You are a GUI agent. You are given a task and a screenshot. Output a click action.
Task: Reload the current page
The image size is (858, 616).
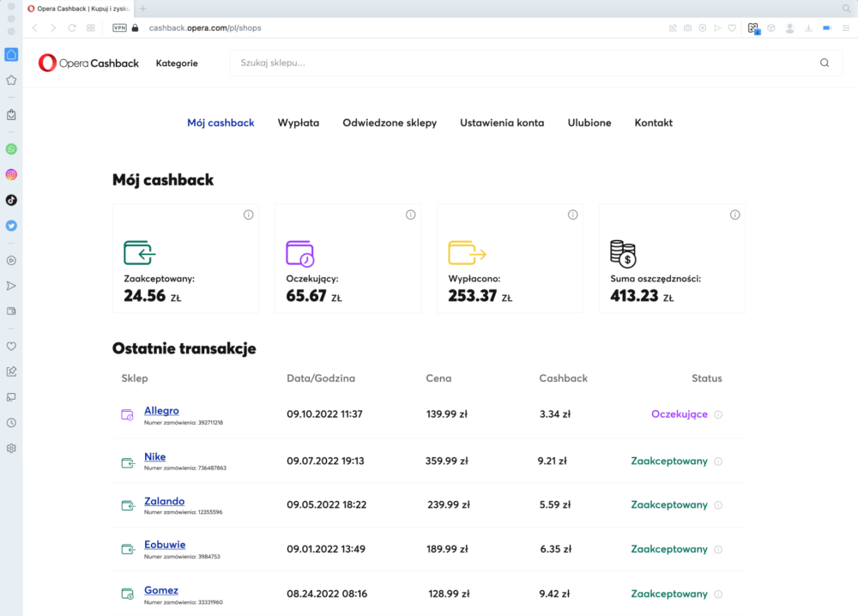[x=72, y=28]
